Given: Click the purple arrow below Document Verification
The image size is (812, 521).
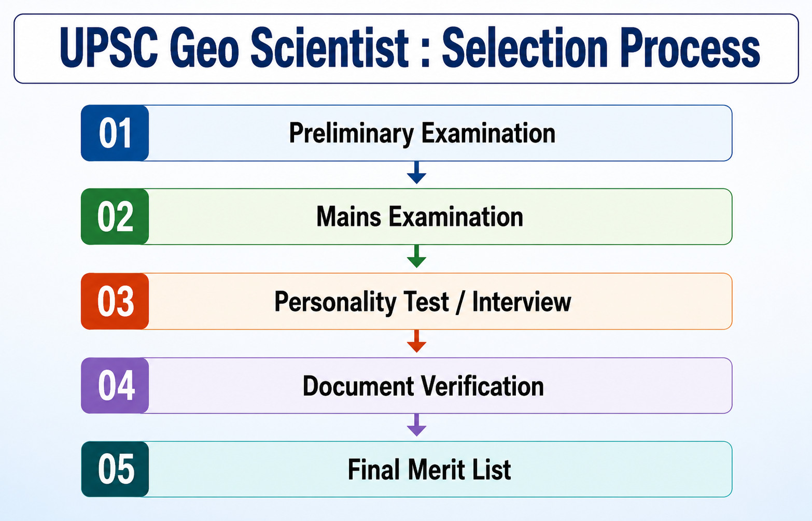Looking at the screenshot, I should pos(416,425).
